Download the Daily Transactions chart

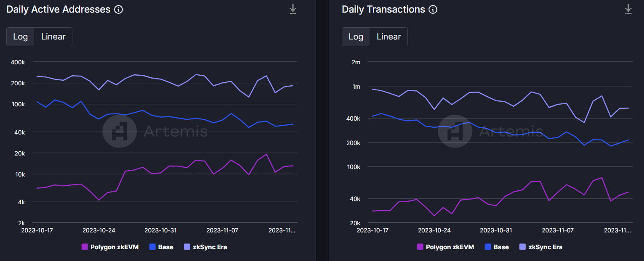click(x=628, y=9)
